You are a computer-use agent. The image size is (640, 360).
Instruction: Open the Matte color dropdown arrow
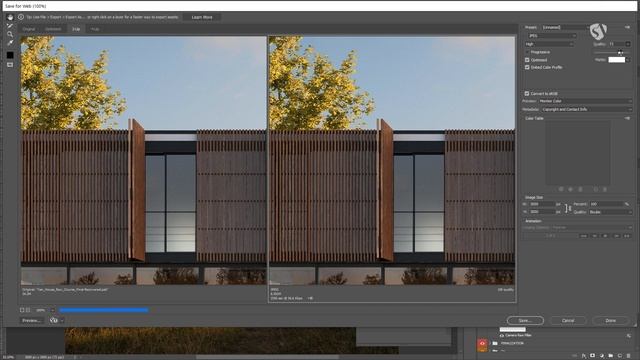[x=628, y=60]
